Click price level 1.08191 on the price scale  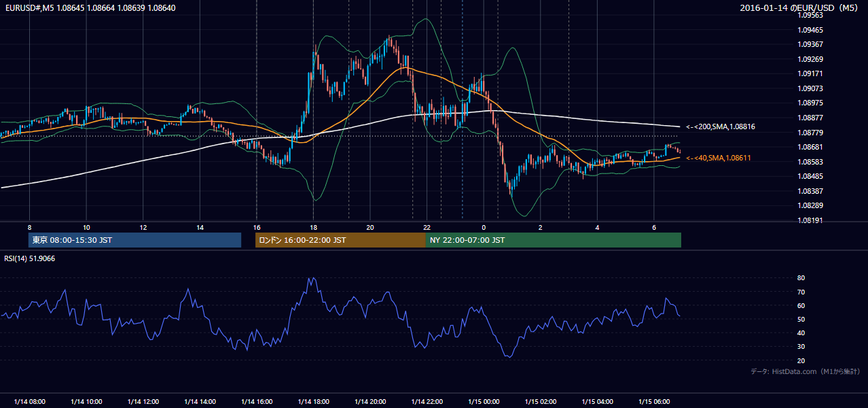click(810, 220)
